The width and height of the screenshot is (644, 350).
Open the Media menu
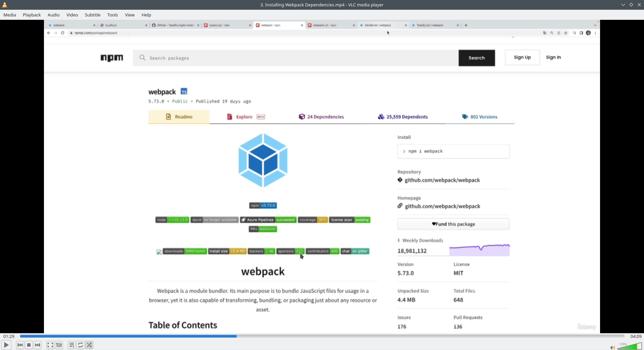(x=10, y=15)
